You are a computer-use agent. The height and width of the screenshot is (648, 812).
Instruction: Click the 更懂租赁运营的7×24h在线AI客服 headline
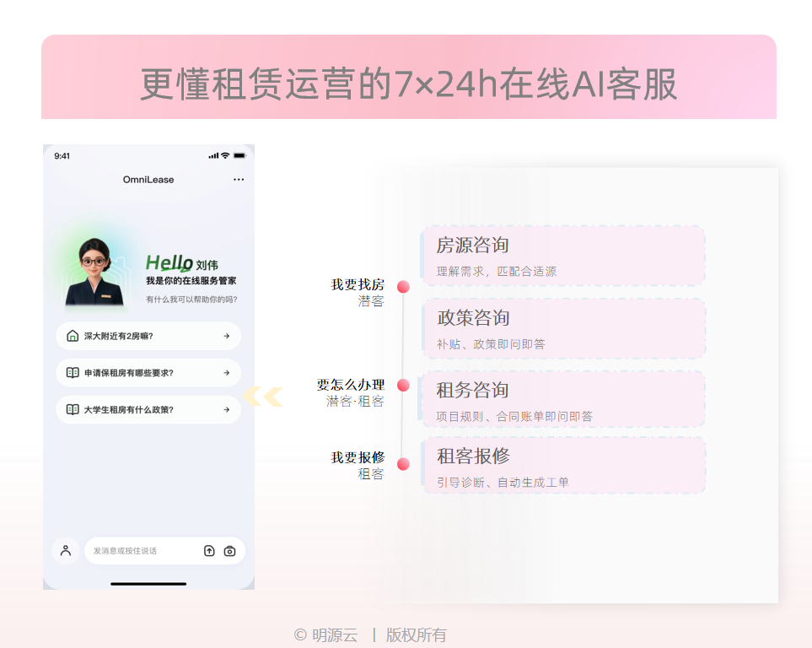[x=409, y=84]
